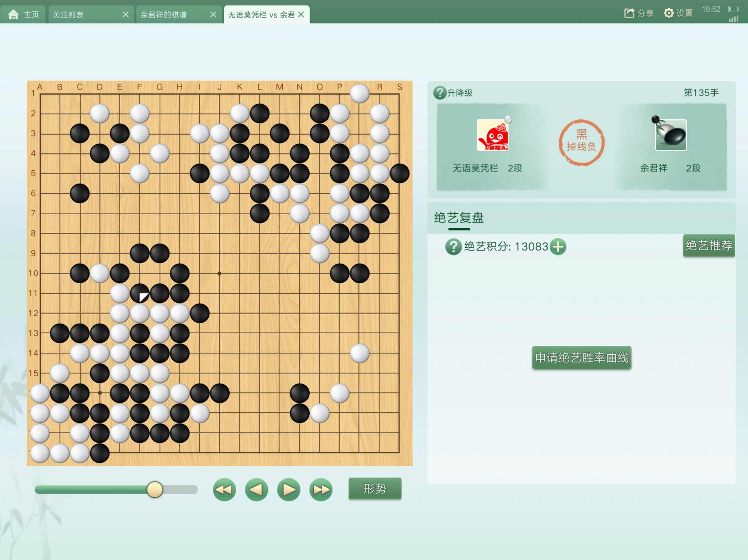Image resolution: width=748 pixels, height=560 pixels.
Task: Add 绝艺积分 with the plus icon
Action: point(558,247)
